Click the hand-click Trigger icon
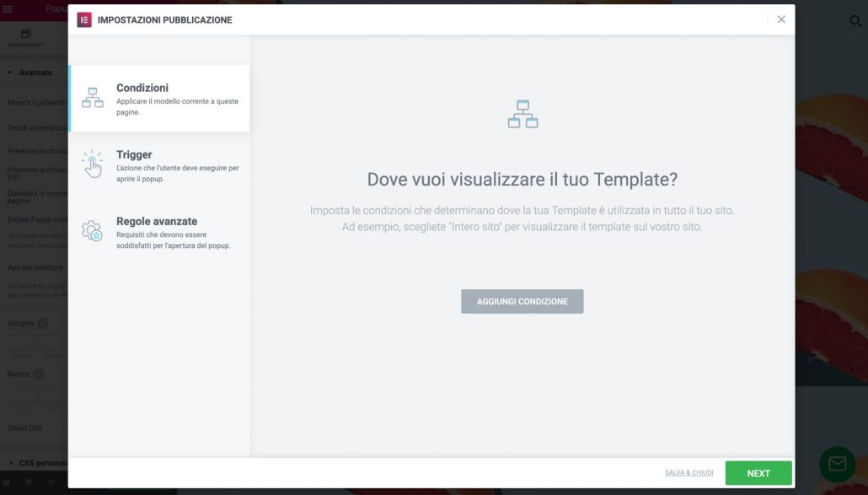868x495 pixels. coord(93,164)
